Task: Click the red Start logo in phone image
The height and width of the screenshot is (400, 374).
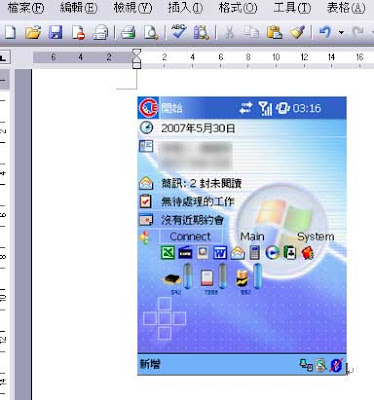Action: tap(149, 108)
